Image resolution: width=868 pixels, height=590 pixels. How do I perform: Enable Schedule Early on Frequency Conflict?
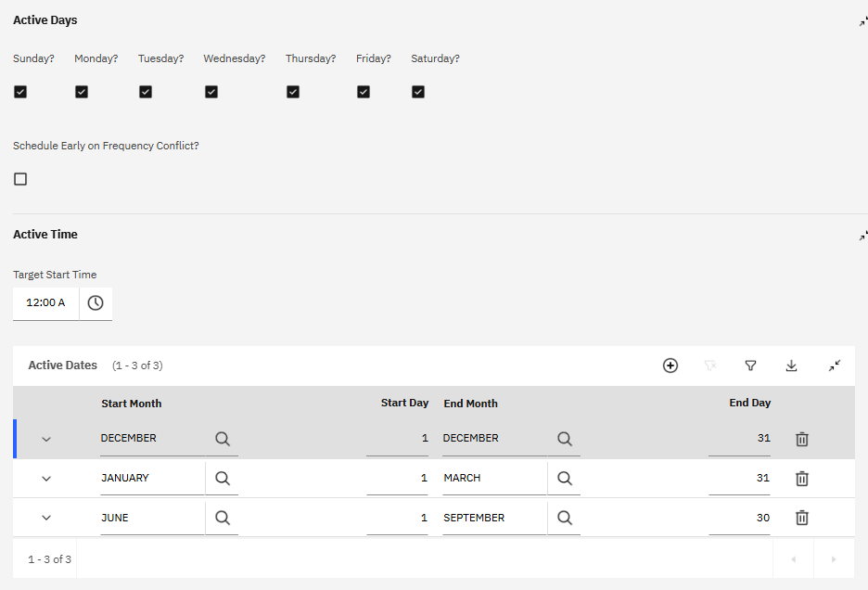[x=20, y=179]
